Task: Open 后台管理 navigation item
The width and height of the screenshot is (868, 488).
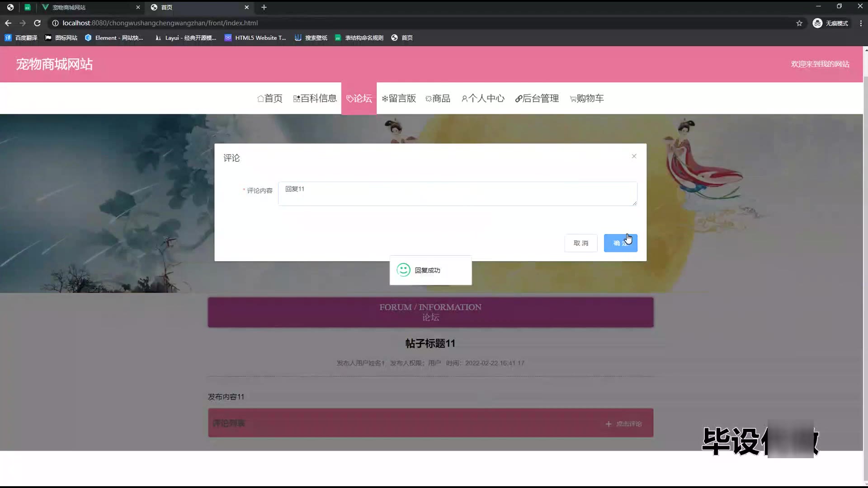Action: pos(537,99)
